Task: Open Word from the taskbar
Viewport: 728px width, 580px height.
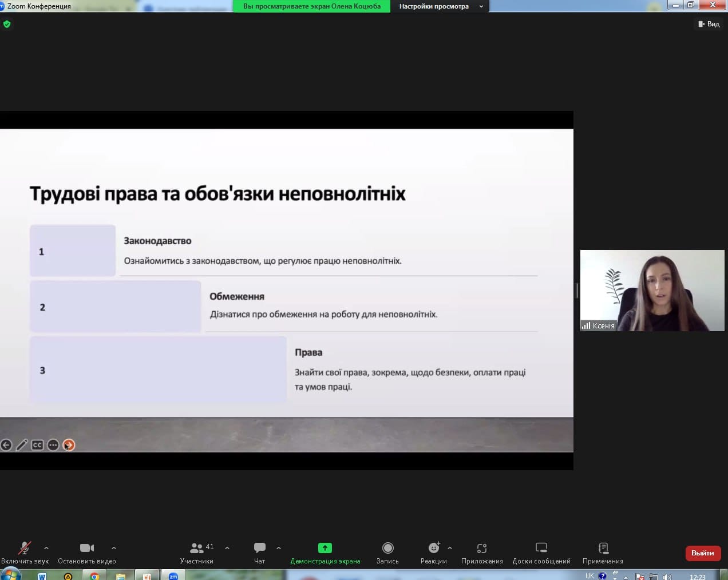Action: pos(42,576)
